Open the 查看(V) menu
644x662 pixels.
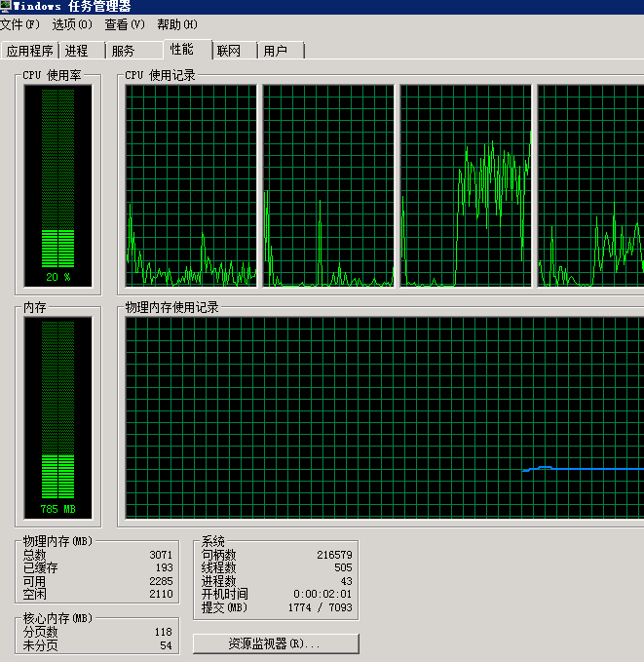(125, 25)
